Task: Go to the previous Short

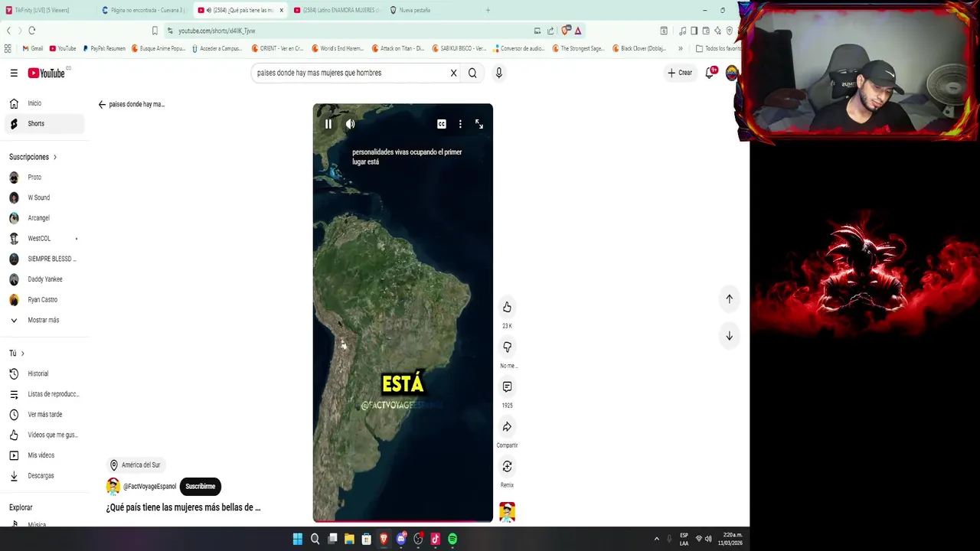Action: click(729, 299)
